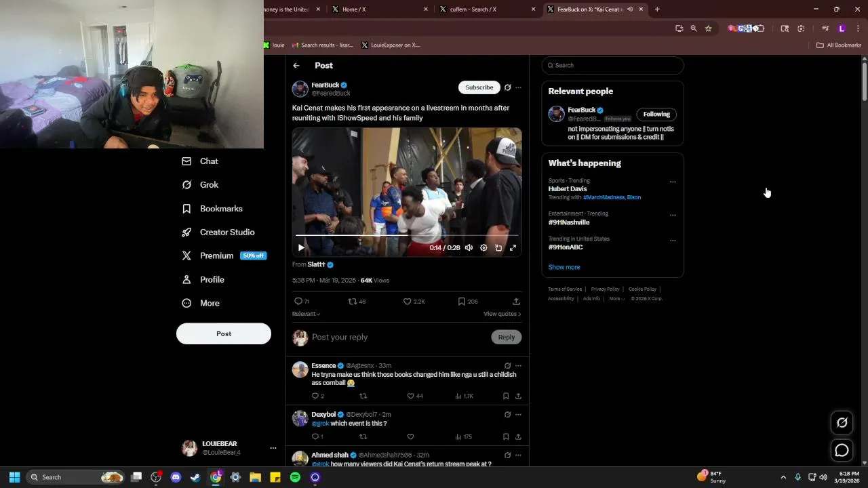Open the Relevant sort dropdown for replies
868x488 pixels.
[x=306, y=314]
